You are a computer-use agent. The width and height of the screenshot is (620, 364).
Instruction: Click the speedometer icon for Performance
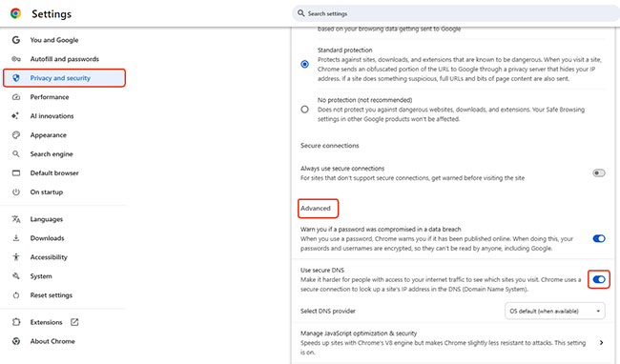[x=16, y=97]
